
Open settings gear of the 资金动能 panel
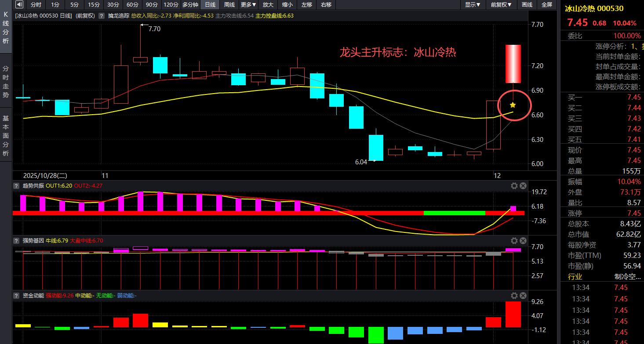[x=514, y=296]
